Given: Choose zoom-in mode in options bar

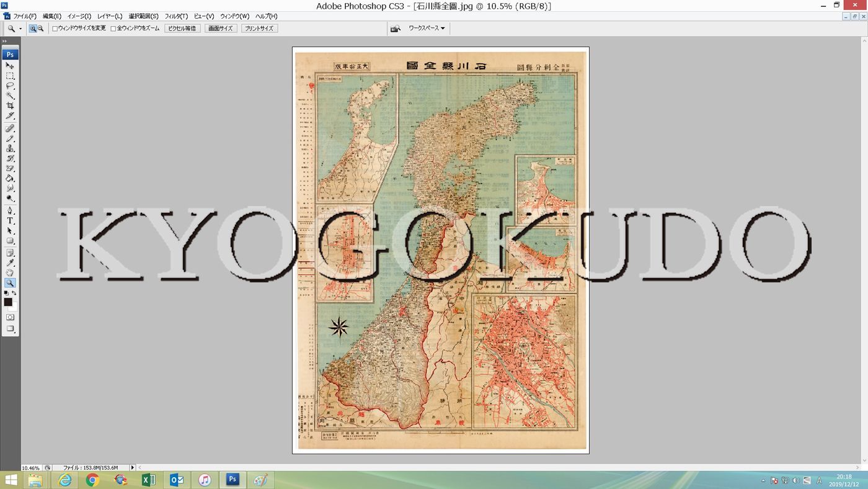Looking at the screenshot, I should pyautogui.click(x=33, y=29).
